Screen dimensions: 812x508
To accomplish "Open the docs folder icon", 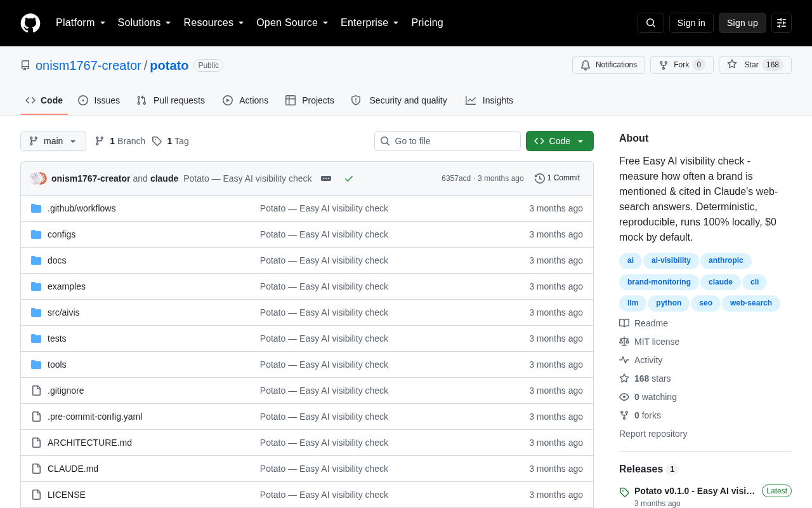I will (36, 260).
